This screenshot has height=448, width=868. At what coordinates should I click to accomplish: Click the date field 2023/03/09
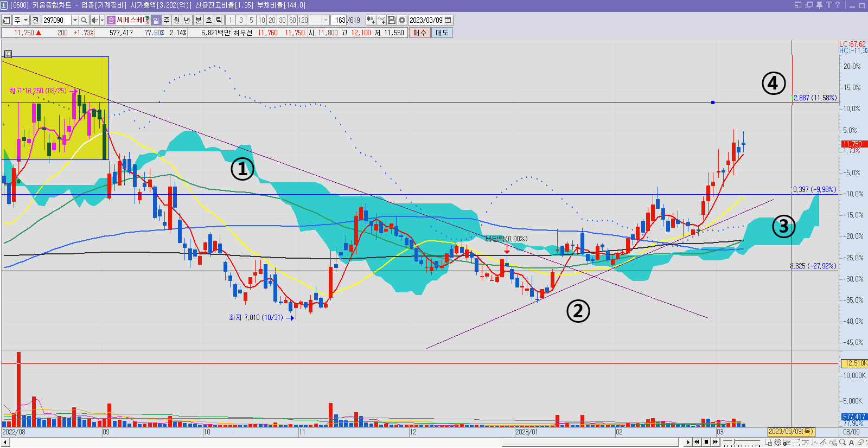click(x=426, y=20)
